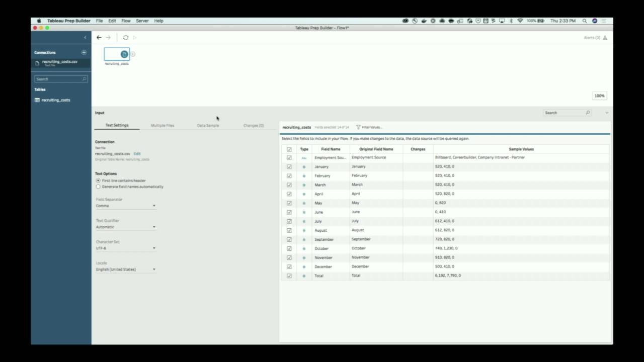
Task: Open the Character Set dropdown
Action: click(126, 248)
